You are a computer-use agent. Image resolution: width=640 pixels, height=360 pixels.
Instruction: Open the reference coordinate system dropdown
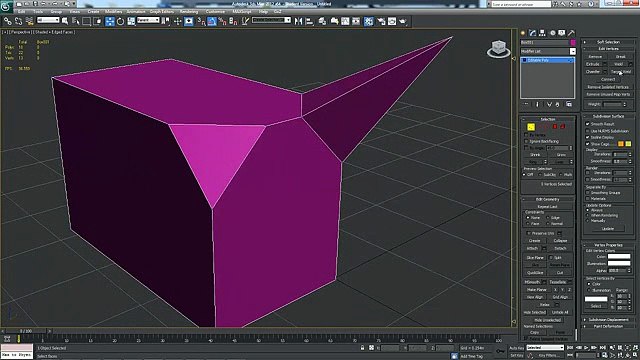[148, 20]
